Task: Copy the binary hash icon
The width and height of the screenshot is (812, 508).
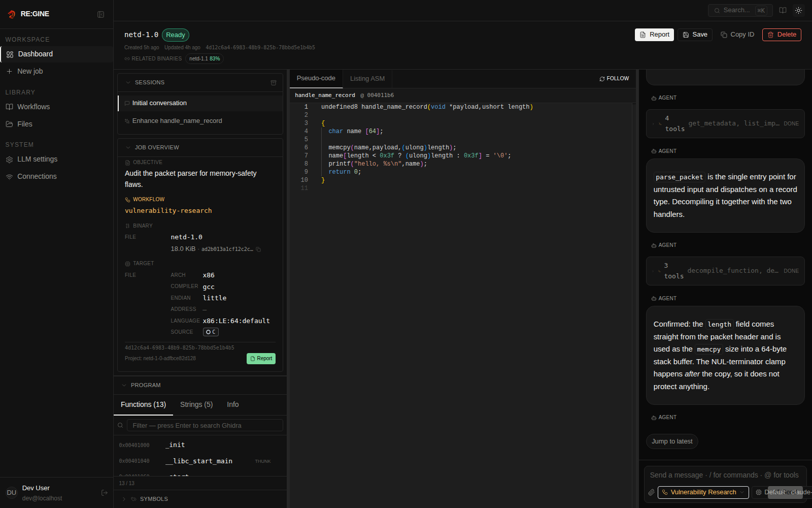Action: (258, 249)
